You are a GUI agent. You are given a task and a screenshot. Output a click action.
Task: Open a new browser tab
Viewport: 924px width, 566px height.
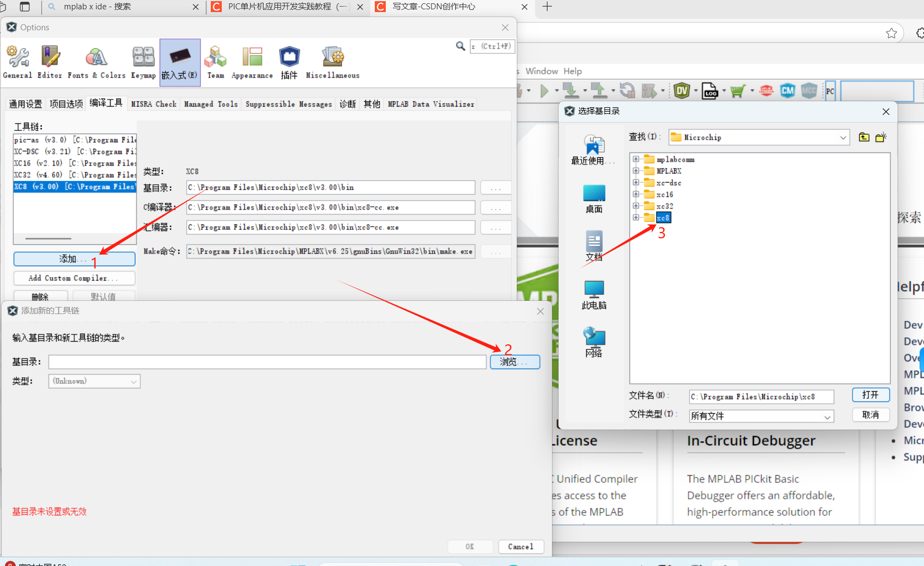coord(547,7)
